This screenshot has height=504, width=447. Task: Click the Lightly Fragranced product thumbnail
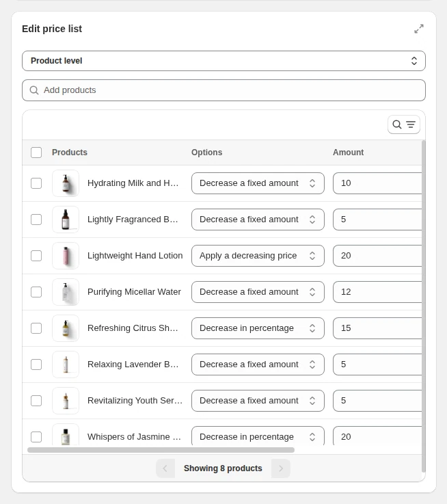point(66,220)
